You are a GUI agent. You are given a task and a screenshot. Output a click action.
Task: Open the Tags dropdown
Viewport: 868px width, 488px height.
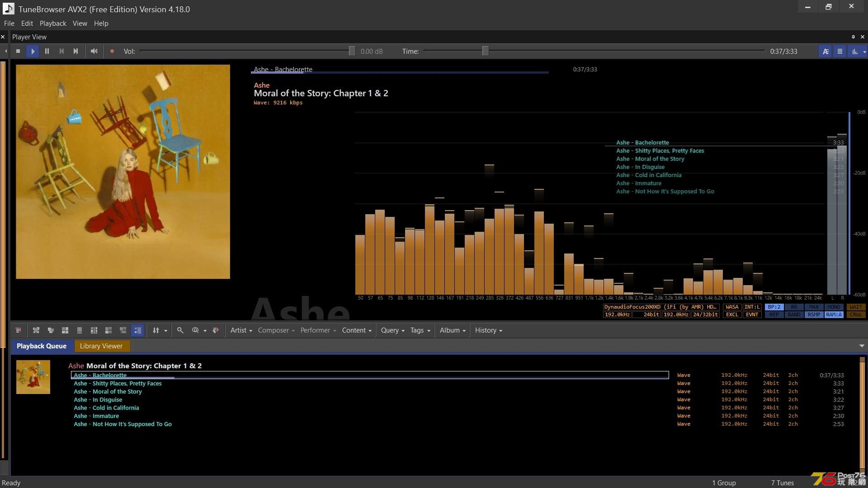click(420, 330)
